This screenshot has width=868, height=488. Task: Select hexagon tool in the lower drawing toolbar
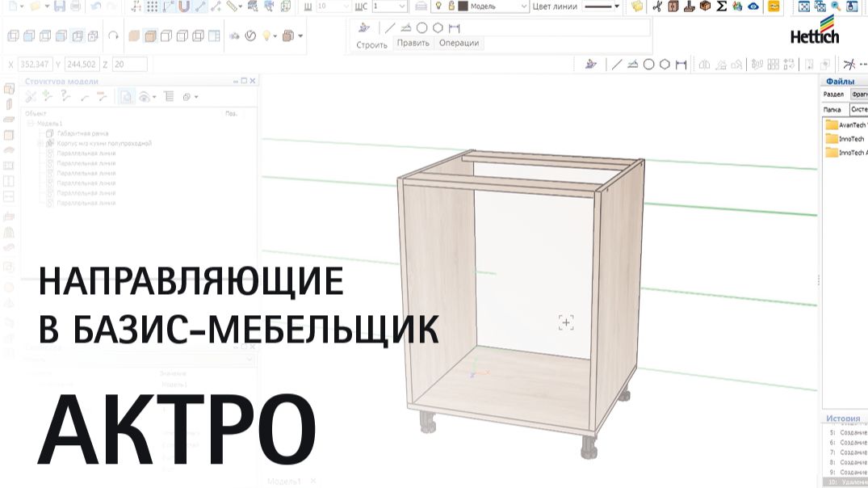point(665,65)
